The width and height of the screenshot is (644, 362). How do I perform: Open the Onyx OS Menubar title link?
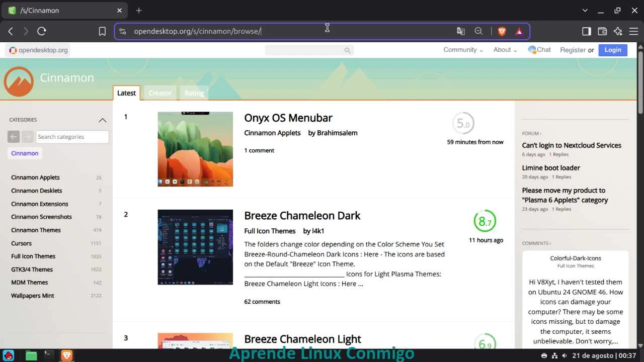coord(288,118)
